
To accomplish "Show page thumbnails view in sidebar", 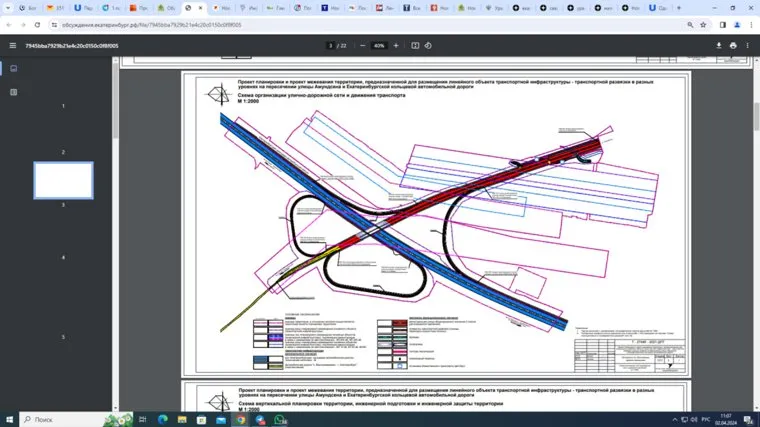I will click(x=13, y=69).
